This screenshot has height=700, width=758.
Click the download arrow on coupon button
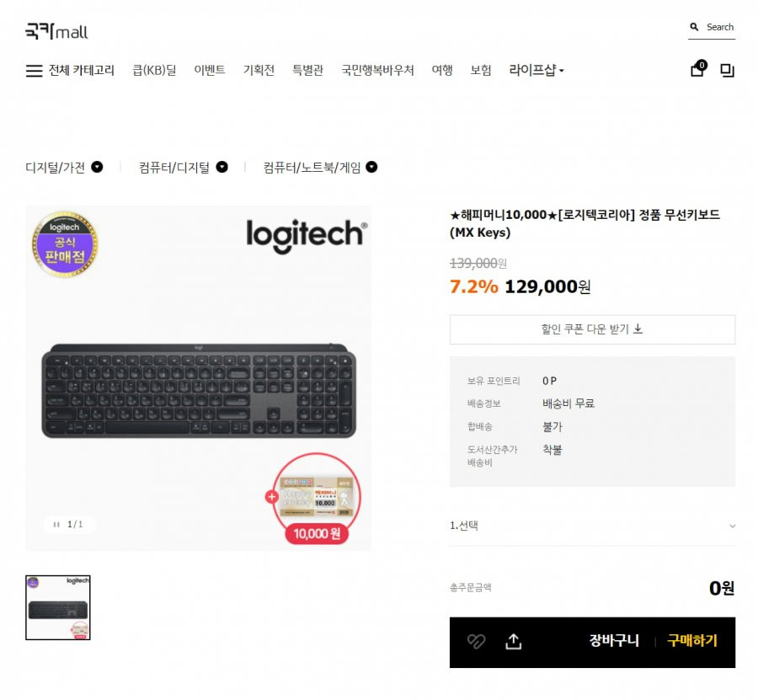click(638, 329)
